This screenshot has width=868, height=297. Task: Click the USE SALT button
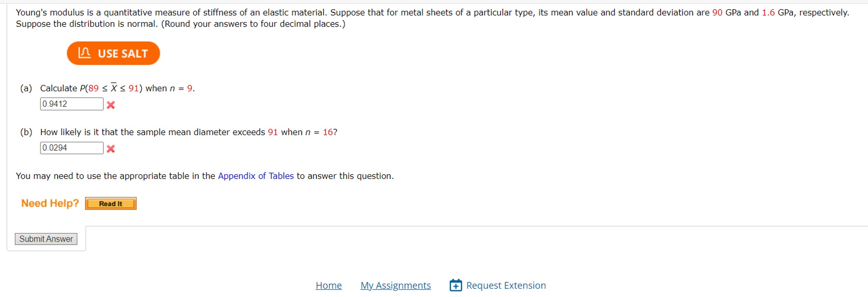click(113, 53)
